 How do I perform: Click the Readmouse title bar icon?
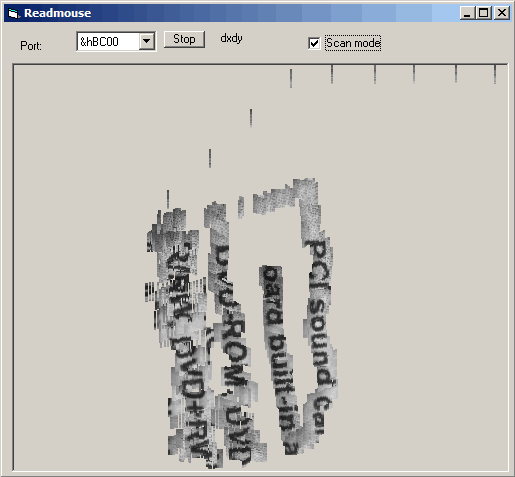[13, 13]
